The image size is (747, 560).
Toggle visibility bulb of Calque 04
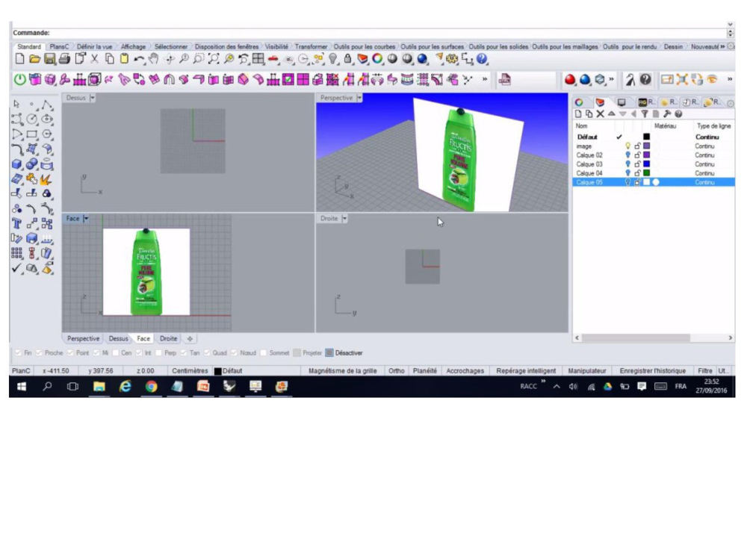click(628, 173)
